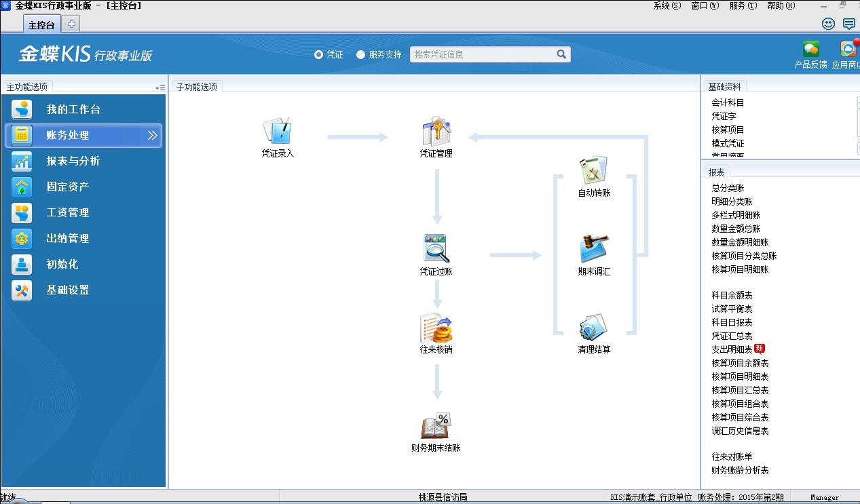Open the 系统 menu
Image resolution: width=860 pixels, height=504 pixels.
point(667,5)
